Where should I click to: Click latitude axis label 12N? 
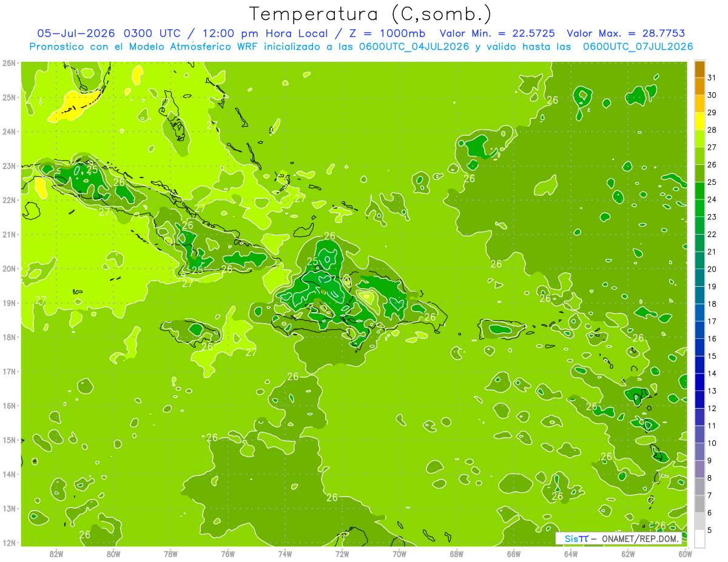(x=9, y=543)
